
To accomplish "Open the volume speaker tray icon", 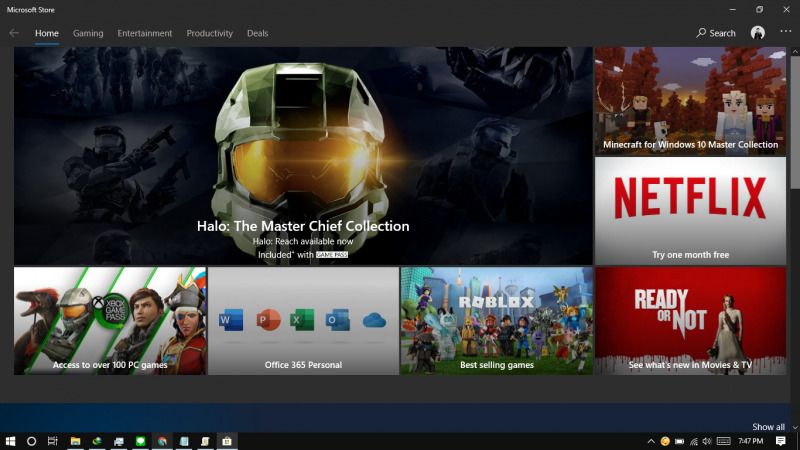I will click(x=707, y=441).
